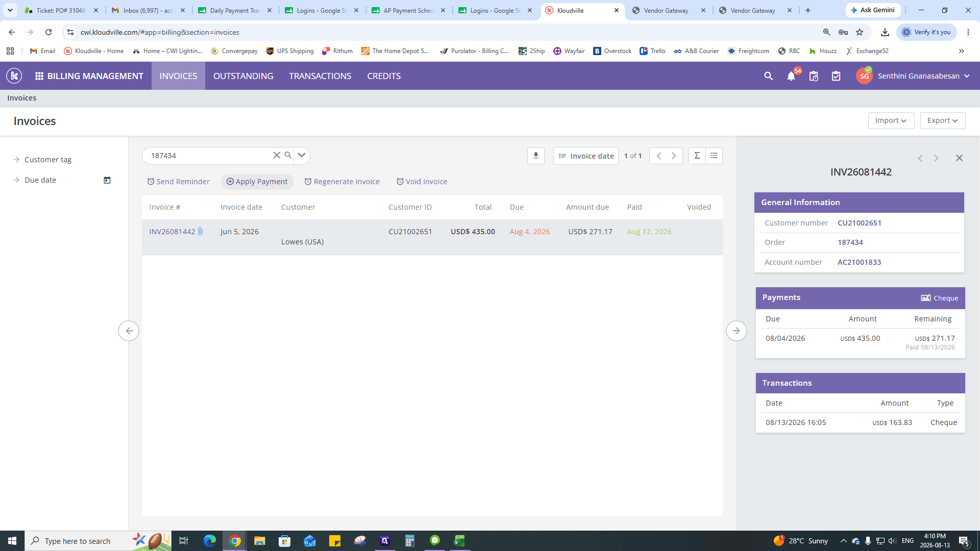The height and width of the screenshot is (551, 980).
Task: Open the Invoice date sort dropdown
Action: point(585,156)
